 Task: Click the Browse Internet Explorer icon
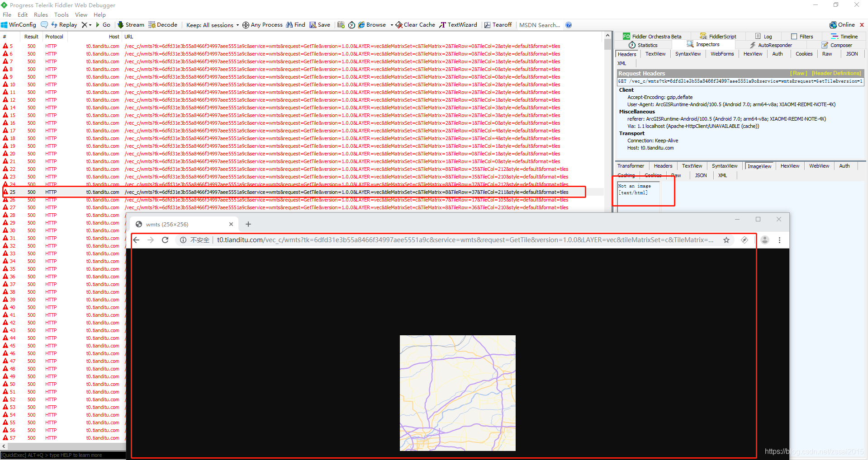coord(361,25)
